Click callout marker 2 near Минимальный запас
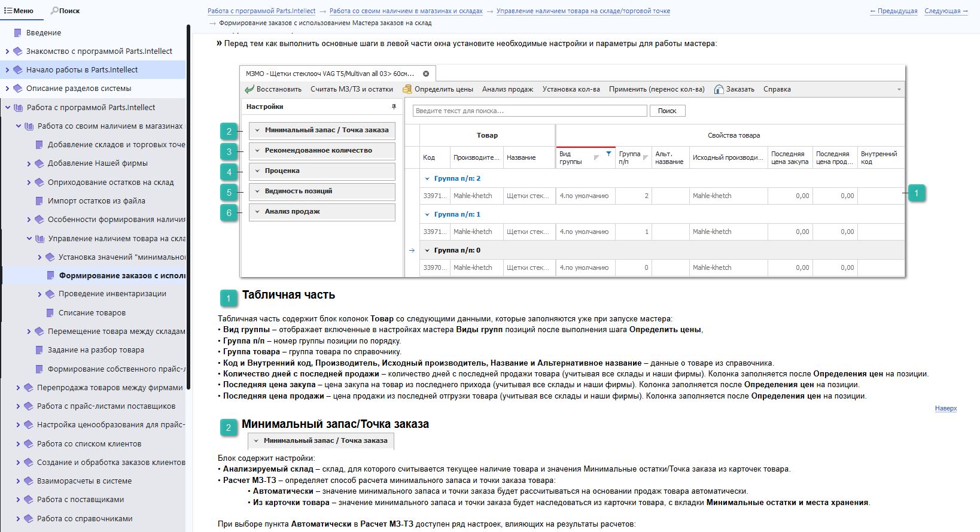980x532 pixels. pyautogui.click(x=229, y=131)
